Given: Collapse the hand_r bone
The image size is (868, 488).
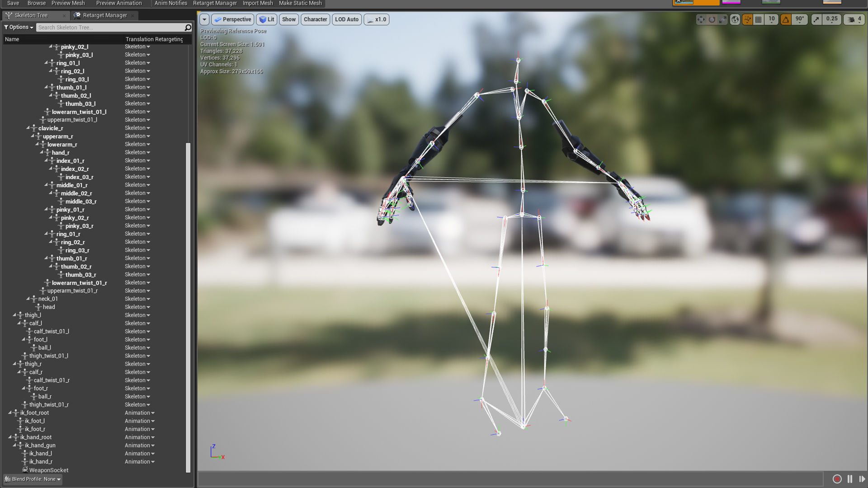Looking at the screenshot, I should tap(42, 152).
